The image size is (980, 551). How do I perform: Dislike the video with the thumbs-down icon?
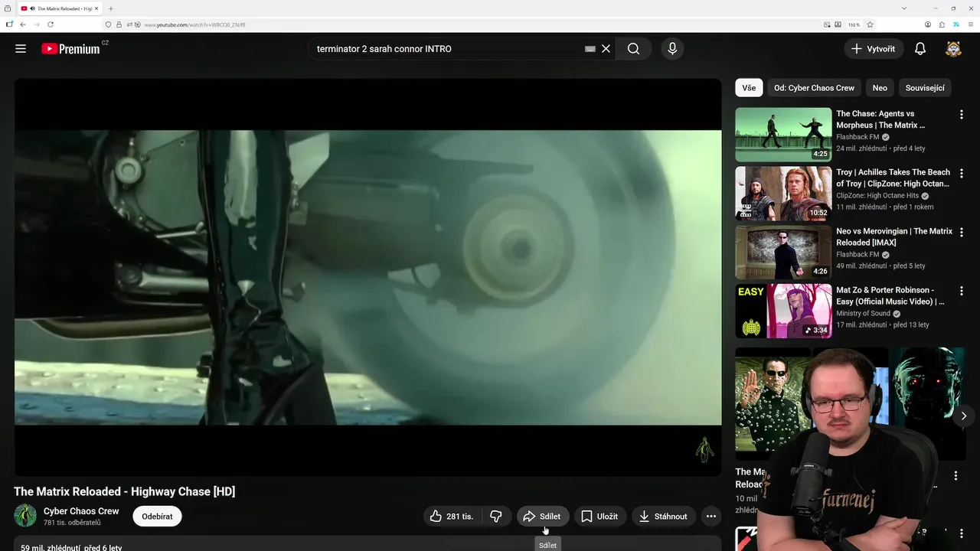496,517
